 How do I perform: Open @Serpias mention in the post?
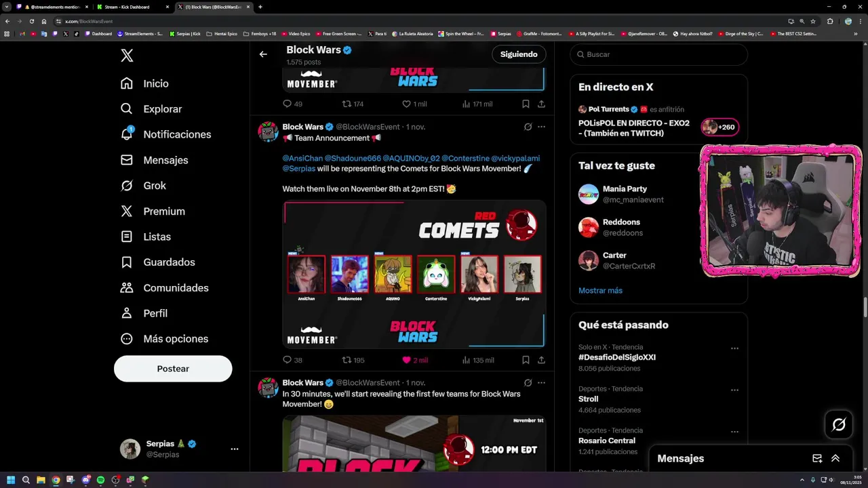coord(299,168)
